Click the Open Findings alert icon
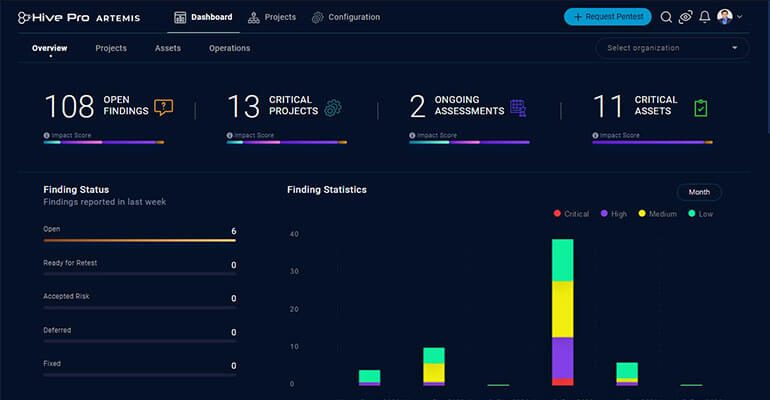770x400 pixels. 164,107
